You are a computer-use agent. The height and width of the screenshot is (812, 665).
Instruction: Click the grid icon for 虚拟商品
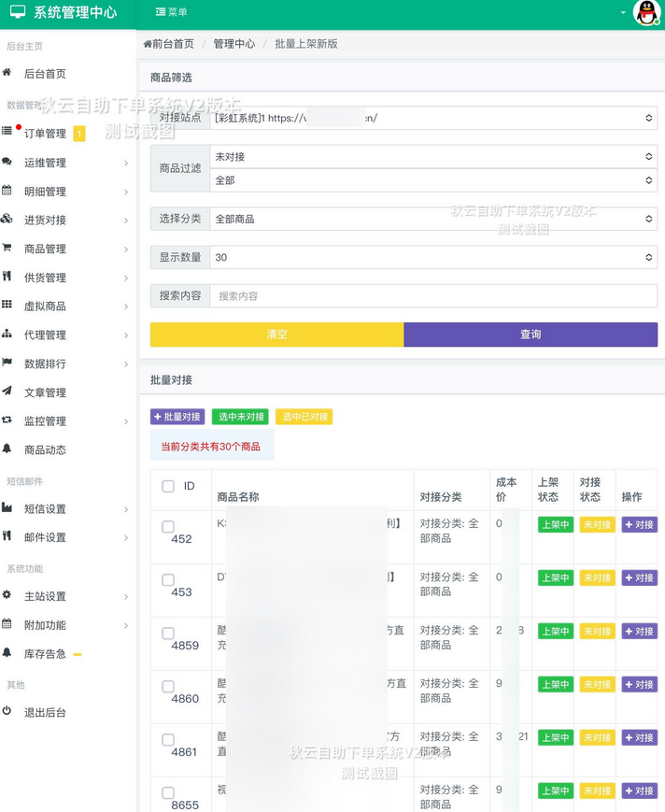click(7, 305)
